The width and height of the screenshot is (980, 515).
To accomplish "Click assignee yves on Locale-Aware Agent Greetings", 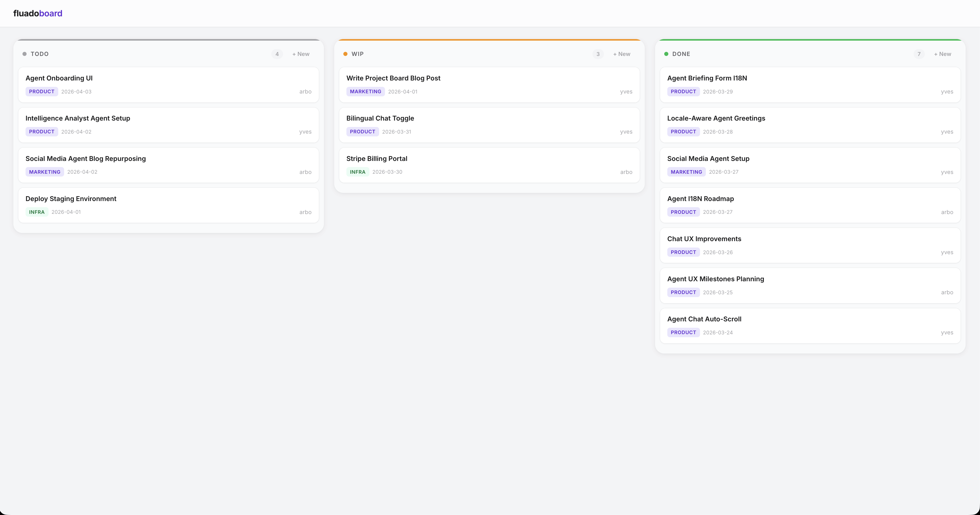I will [947, 132].
